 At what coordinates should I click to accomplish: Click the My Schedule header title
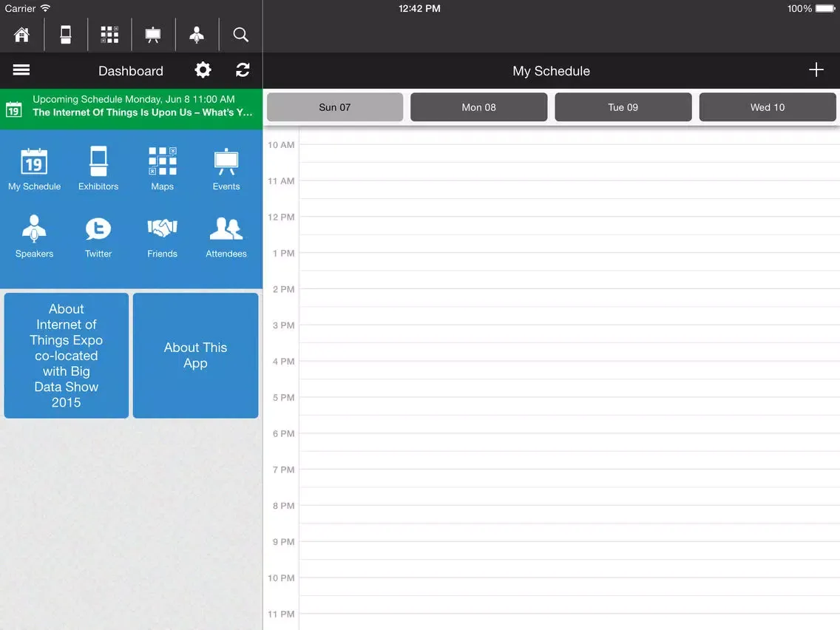pyautogui.click(x=552, y=71)
